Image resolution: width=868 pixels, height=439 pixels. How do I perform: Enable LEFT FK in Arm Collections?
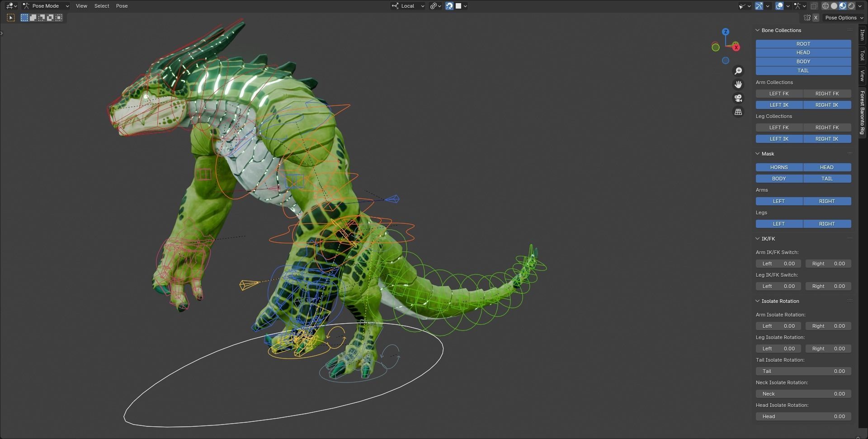coord(779,94)
